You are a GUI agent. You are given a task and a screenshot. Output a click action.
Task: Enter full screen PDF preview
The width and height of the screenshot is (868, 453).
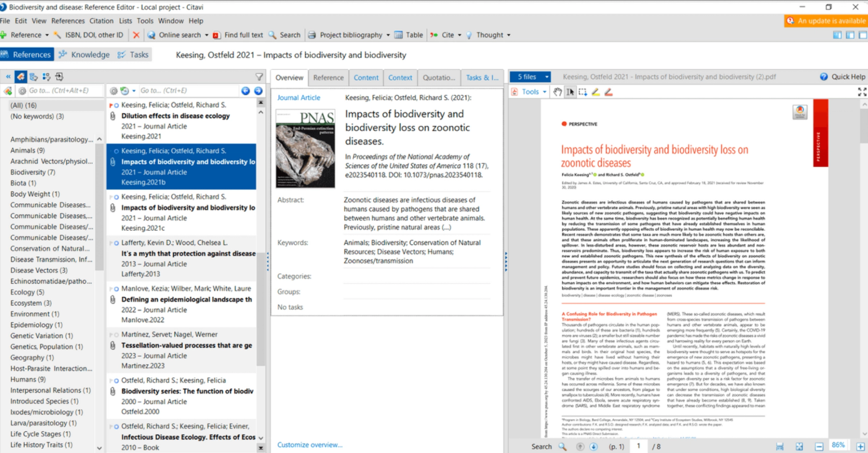[862, 92]
